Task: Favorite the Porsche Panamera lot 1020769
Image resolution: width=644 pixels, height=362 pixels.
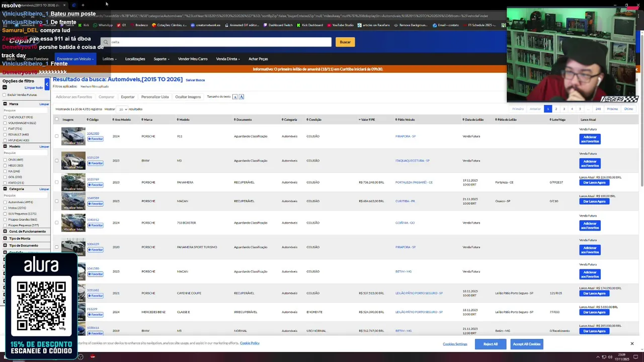Action: pos(96,185)
